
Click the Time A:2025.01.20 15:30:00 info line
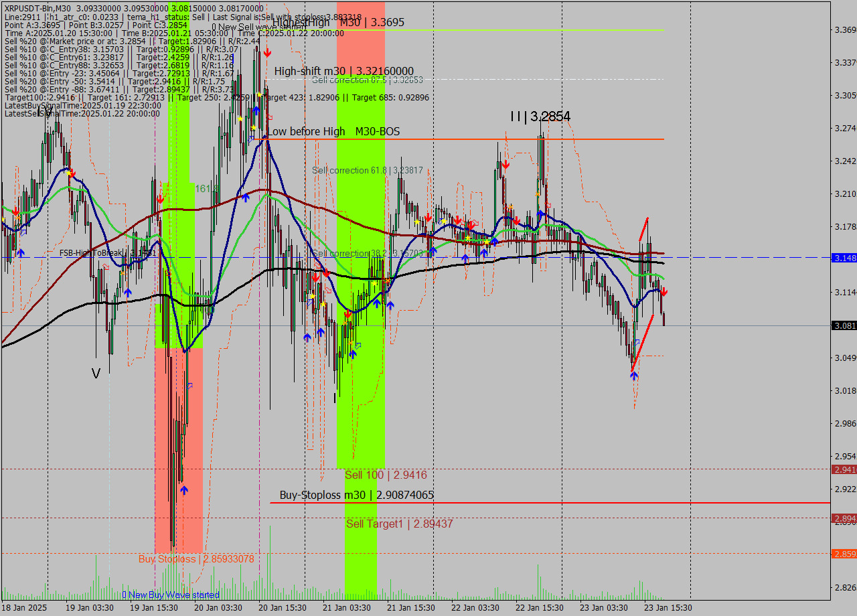[174, 33]
